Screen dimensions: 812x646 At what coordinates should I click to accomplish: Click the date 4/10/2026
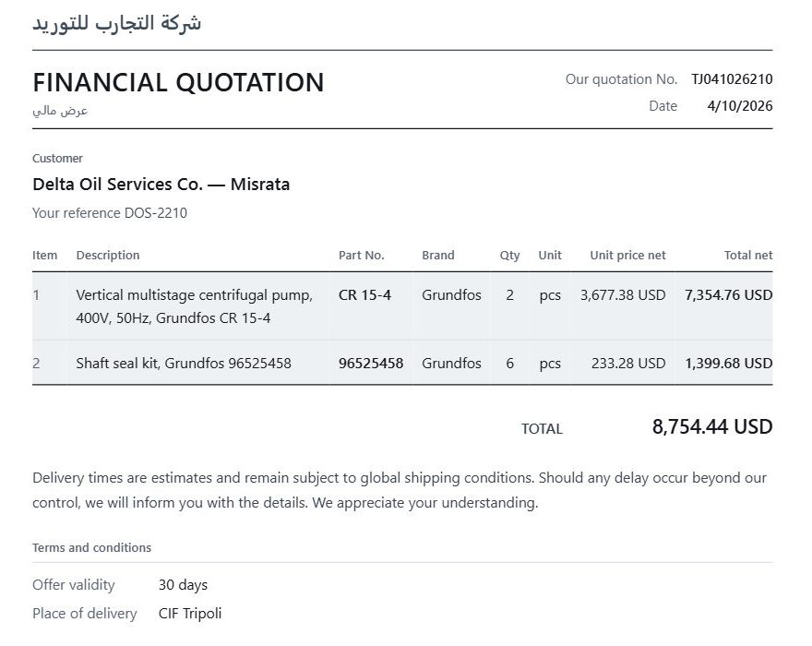point(739,106)
